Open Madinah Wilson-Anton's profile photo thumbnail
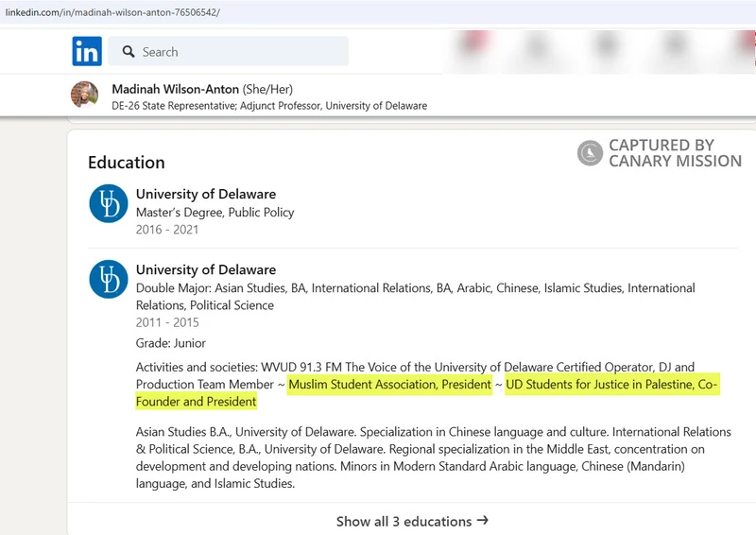Image resolution: width=756 pixels, height=535 pixels. (x=84, y=95)
